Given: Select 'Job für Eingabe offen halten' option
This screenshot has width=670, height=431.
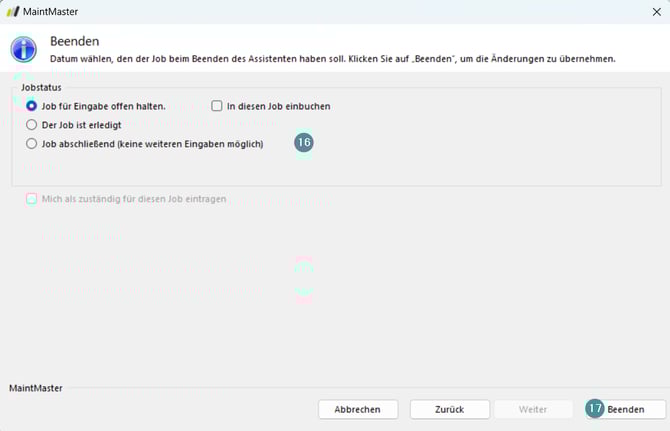Looking at the screenshot, I should [32, 106].
